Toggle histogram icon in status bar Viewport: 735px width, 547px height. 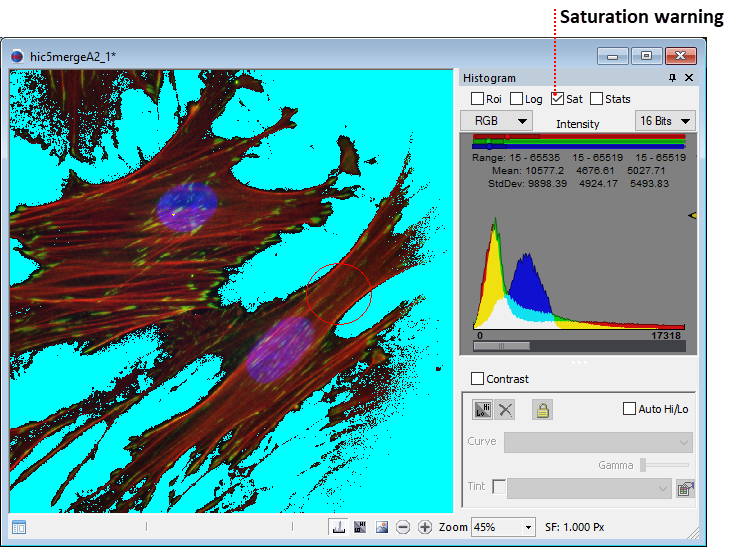[x=340, y=527]
